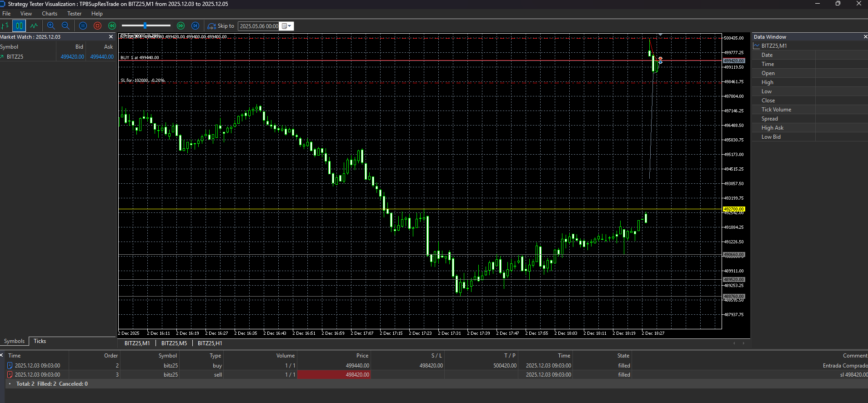Click the S / L column header
Viewport: 868px width, 403px height.
click(437, 356)
